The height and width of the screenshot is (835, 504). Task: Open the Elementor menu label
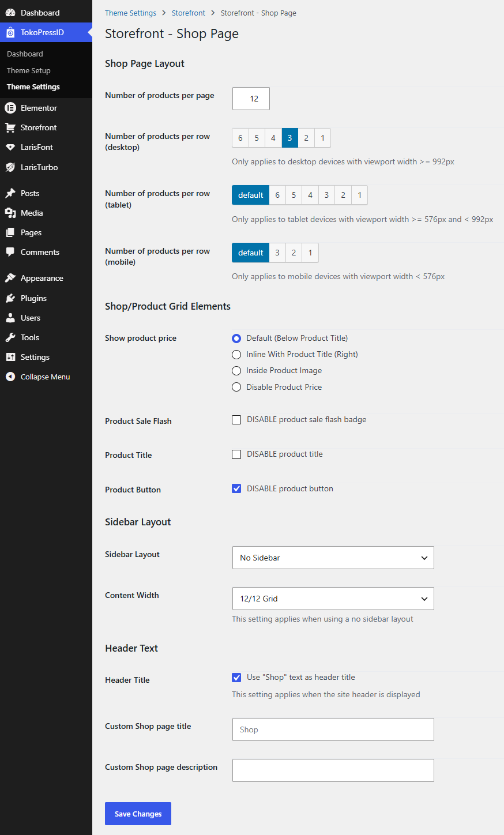(39, 108)
